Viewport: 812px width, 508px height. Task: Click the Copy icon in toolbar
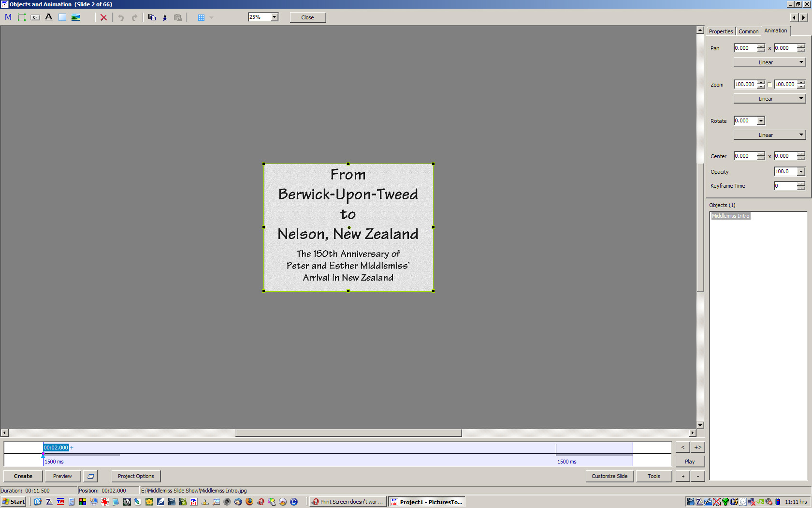point(152,17)
